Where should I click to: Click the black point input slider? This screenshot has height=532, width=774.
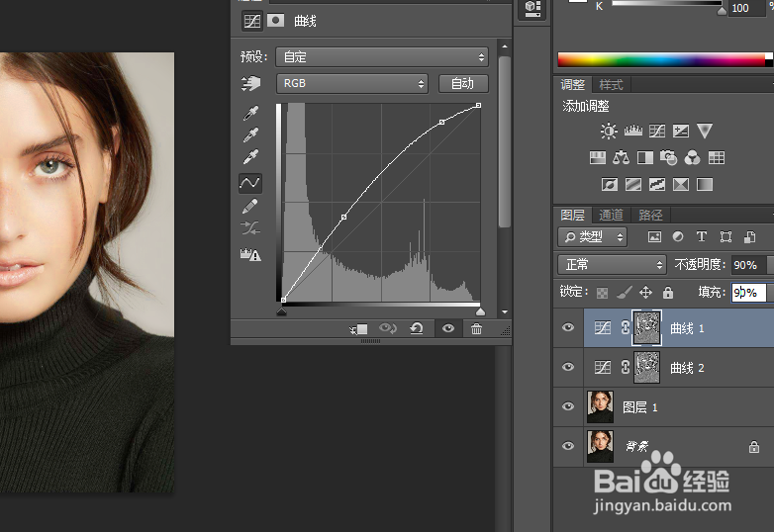pos(282,311)
